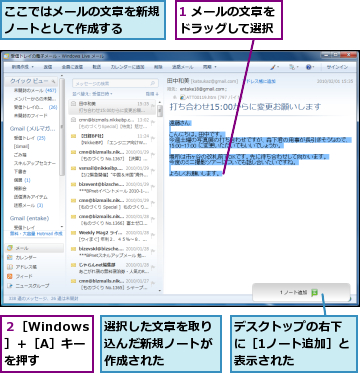Open the 並べ替え: 受信日時 sort dropdown
This screenshot has height=373, width=360.
coord(92,94)
